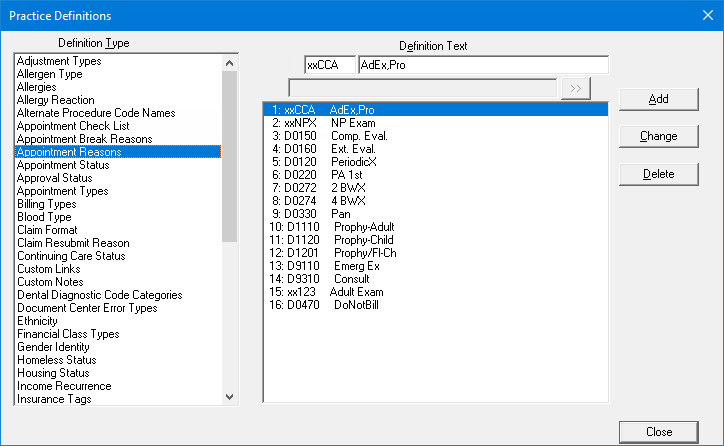
Task: Select Allergy Reaction definition type
Action: (x=118, y=100)
